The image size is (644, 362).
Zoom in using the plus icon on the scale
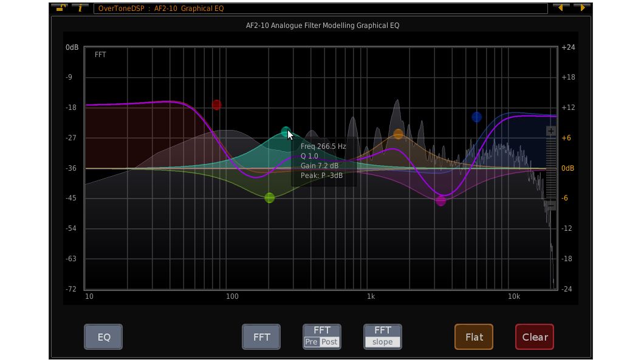[550, 130]
